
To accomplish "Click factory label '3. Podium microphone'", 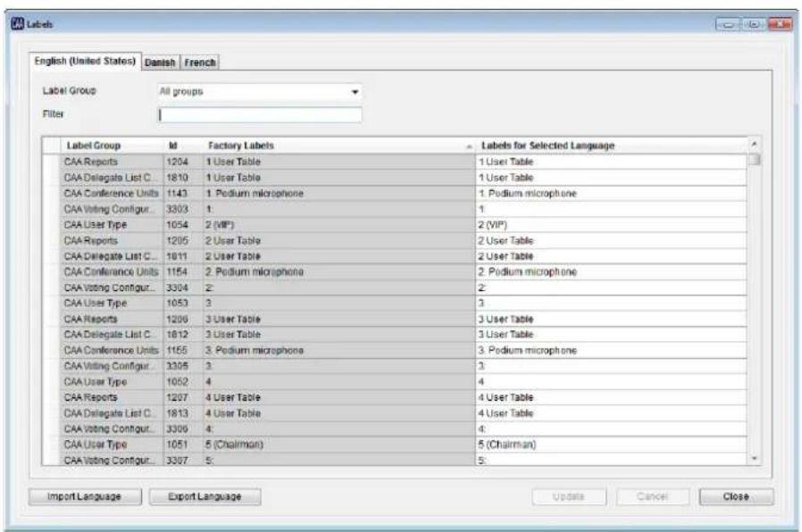I will click(x=338, y=350).
